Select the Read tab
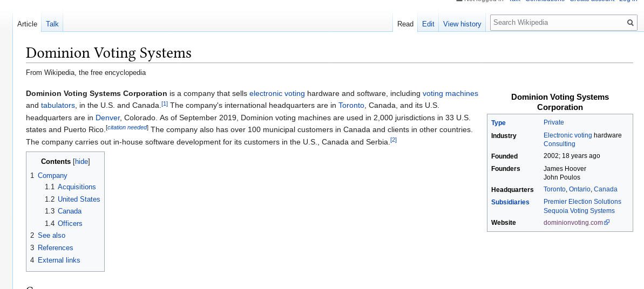Viewport: 644px width, 289px height. (405, 24)
